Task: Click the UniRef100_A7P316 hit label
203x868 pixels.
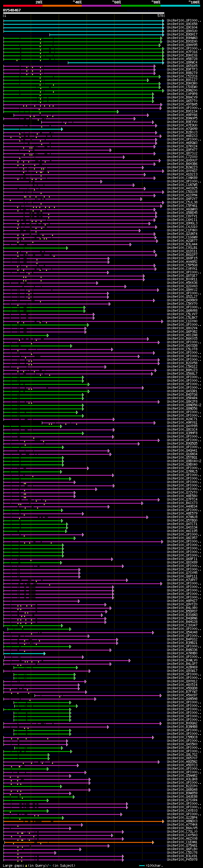Action: 182,52
